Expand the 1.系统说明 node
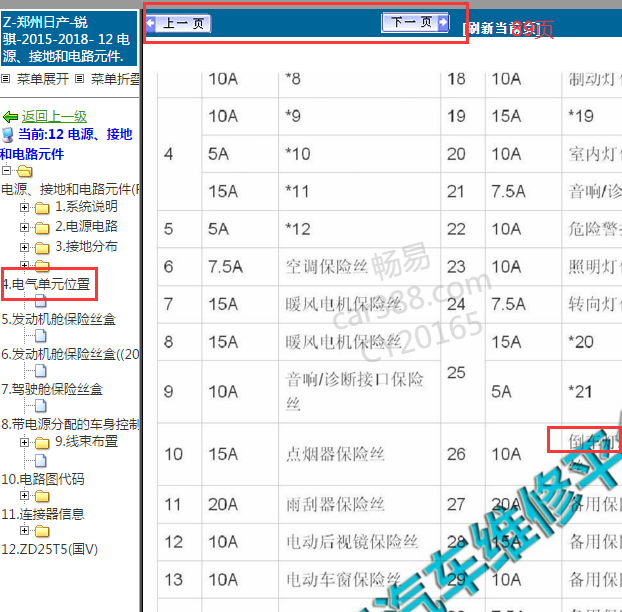Screen dimensions: 622x612 [24, 207]
